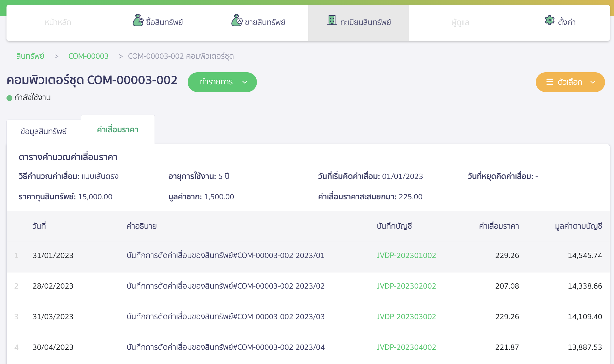Click the asset register building icon
Viewport: 614px width, 364px height.
click(x=332, y=20)
